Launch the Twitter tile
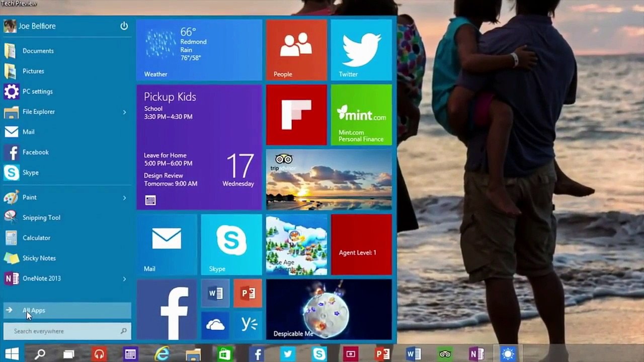The height and width of the screenshot is (362, 644). coord(361,50)
